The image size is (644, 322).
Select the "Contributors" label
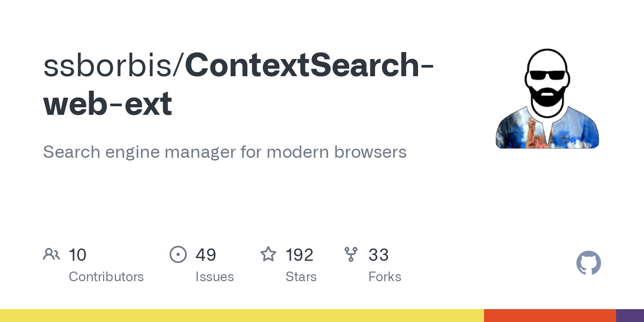tap(106, 277)
